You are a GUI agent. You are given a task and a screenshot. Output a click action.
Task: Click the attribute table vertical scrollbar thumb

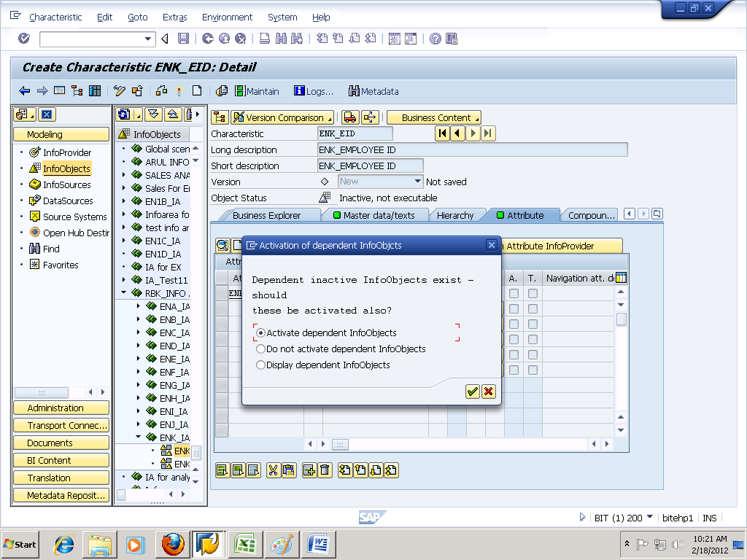621,319
